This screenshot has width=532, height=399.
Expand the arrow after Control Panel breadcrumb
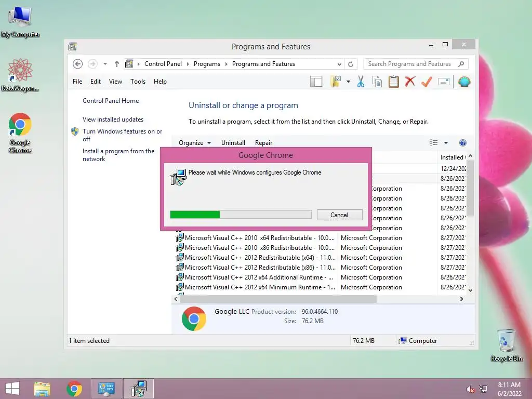[188, 64]
